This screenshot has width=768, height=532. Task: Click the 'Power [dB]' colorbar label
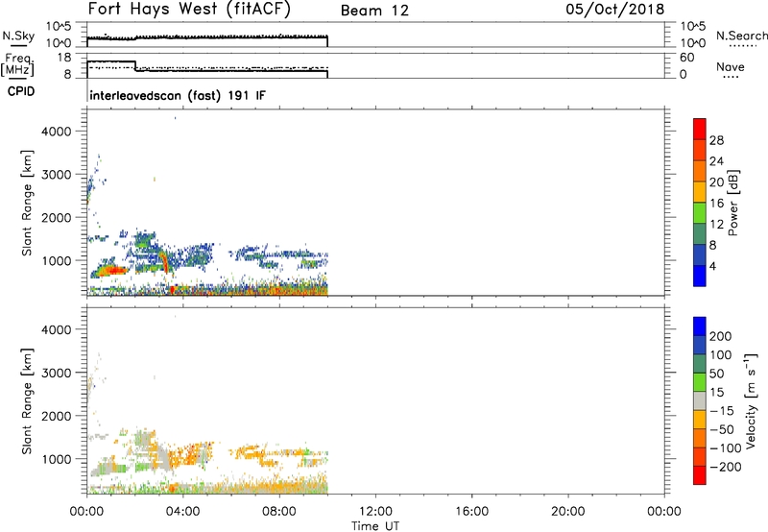tap(732, 203)
